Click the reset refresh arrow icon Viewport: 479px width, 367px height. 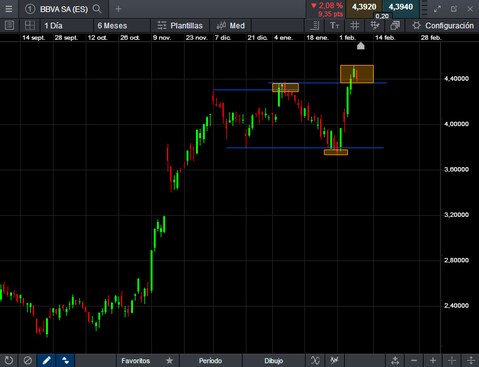click(x=9, y=360)
